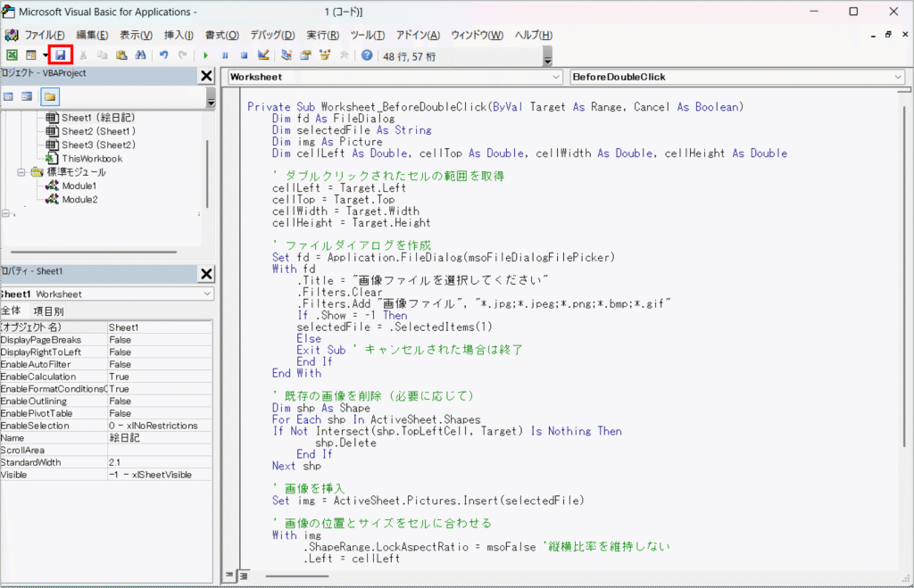Image resolution: width=914 pixels, height=588 pixels.
Task: Toggle Design Mode icon in toolbar
Action: click(x=263, y=55)
